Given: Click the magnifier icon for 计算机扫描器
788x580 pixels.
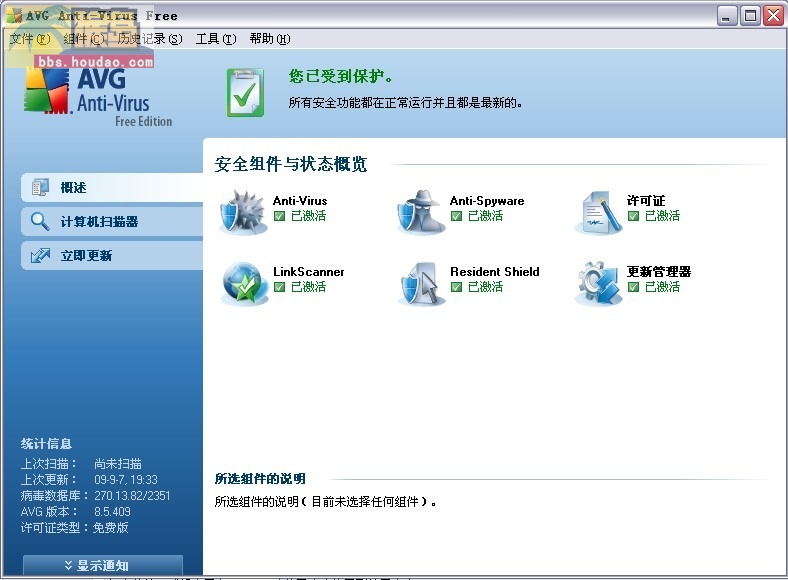Looking at the screenshot, I should click(40, 221).
